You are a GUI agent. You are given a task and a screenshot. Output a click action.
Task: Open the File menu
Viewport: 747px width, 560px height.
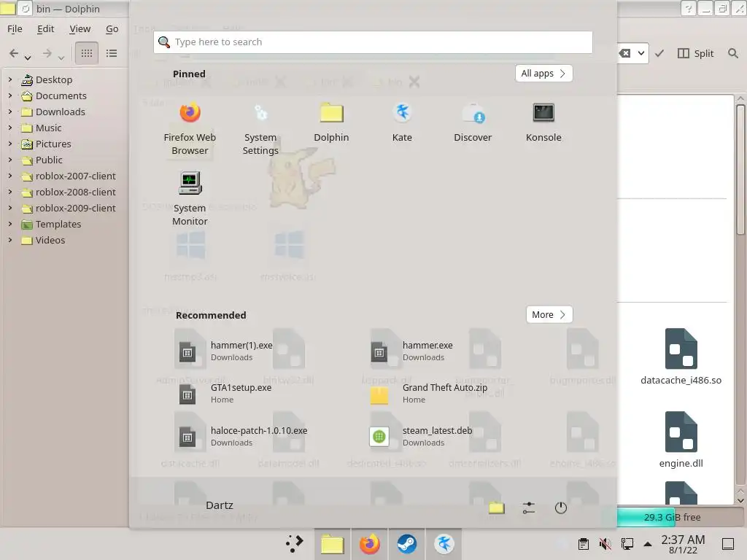click(15, 29)
